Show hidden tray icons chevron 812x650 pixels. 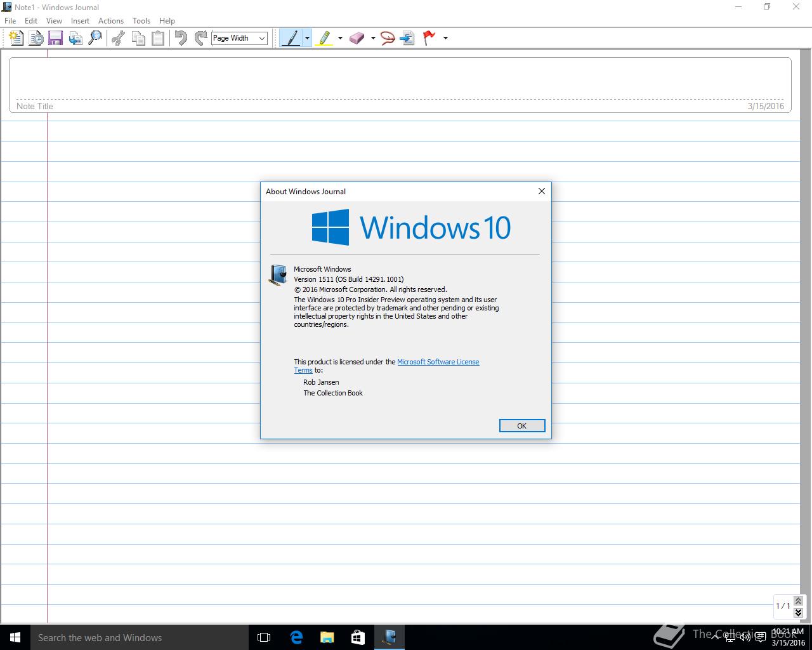tap(716, 637)
